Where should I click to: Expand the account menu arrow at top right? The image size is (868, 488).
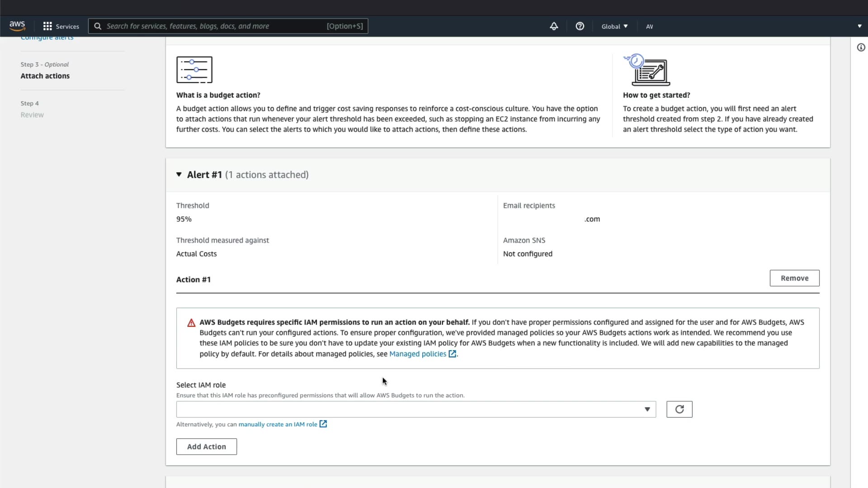point(859,26)
